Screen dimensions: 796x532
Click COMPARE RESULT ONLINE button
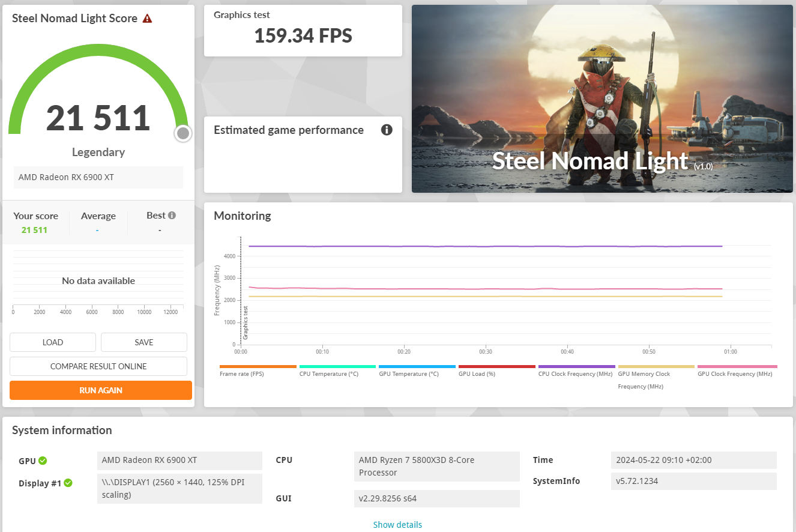point(98,366)
